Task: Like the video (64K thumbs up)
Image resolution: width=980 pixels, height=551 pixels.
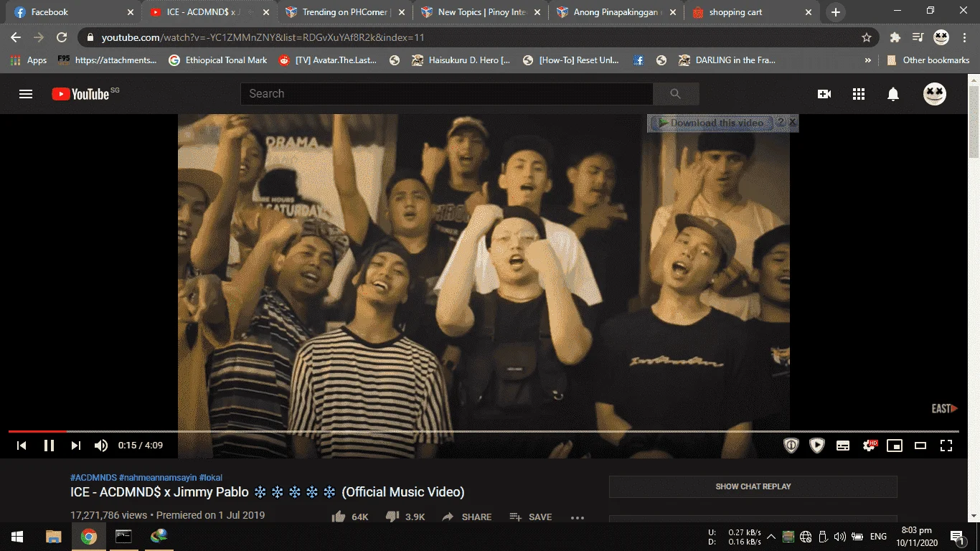Action: [x=350, y=517]
